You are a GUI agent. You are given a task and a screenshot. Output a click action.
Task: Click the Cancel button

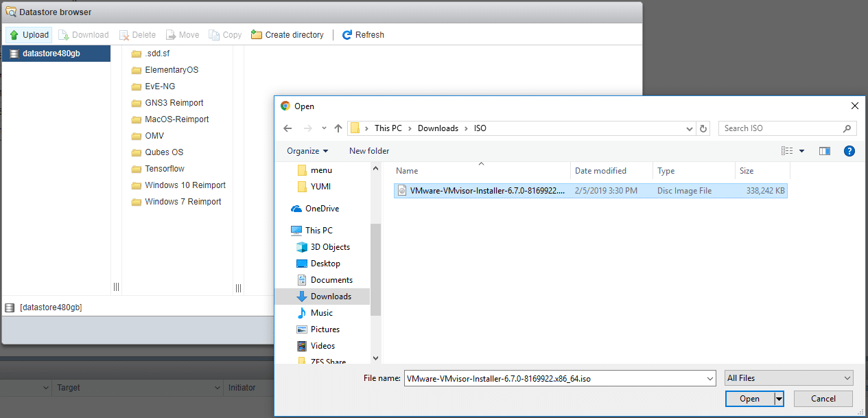pyautogui.click(x=823, y=399)
